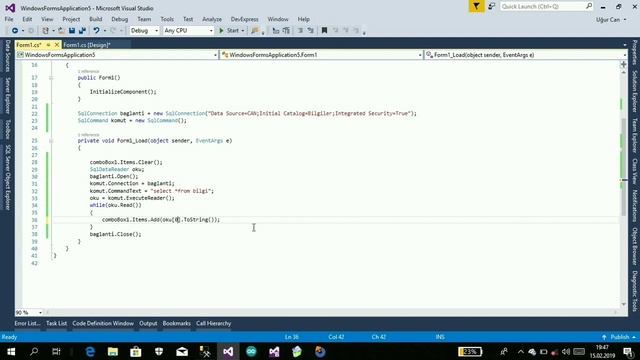Click the Start debugging button

229,31
